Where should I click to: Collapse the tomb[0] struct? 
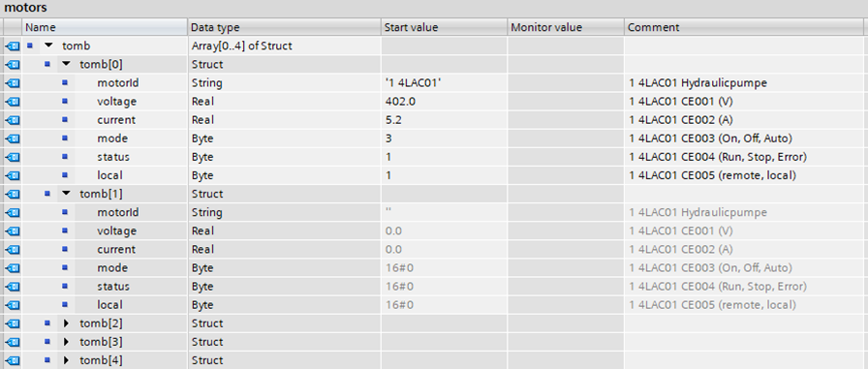[x=67, y=64]
